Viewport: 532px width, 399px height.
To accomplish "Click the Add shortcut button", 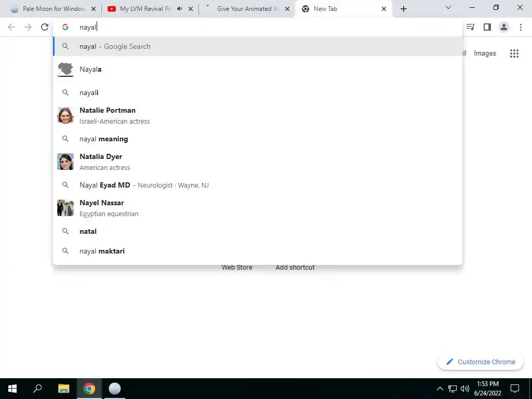I will (x=295, y=268).
